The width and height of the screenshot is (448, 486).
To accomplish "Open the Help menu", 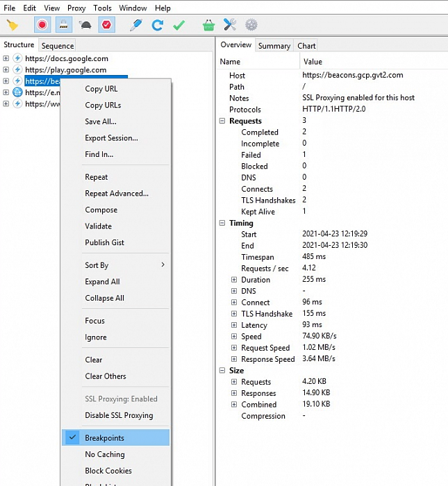I will click(163, 8).
